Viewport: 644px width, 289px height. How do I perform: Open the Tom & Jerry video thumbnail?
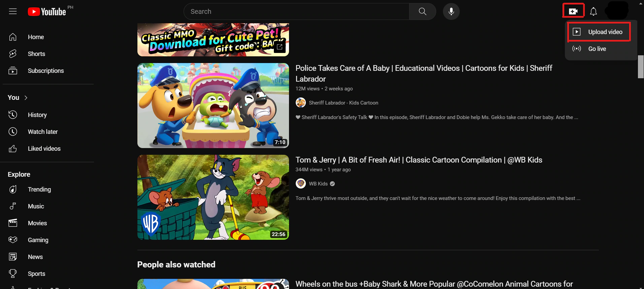click(213, 197)
